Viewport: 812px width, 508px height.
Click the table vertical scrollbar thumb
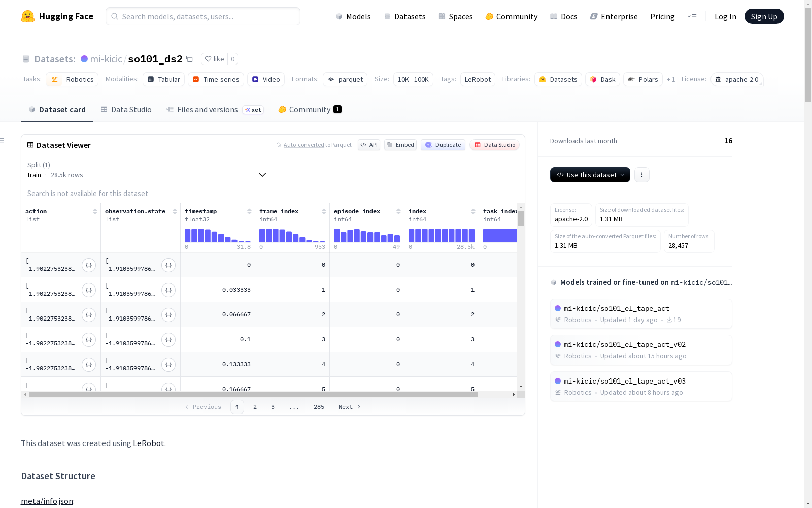pyautogui.click(x=521, y=218)
